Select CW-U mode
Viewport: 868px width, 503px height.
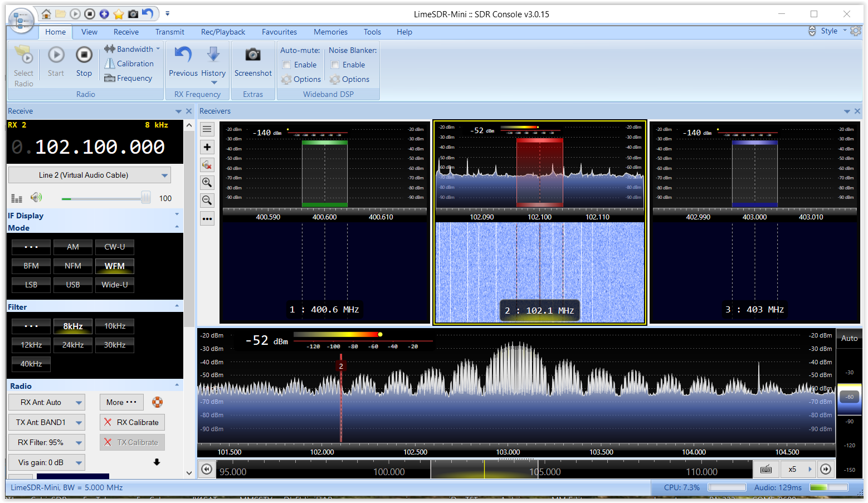pos(115,247)
